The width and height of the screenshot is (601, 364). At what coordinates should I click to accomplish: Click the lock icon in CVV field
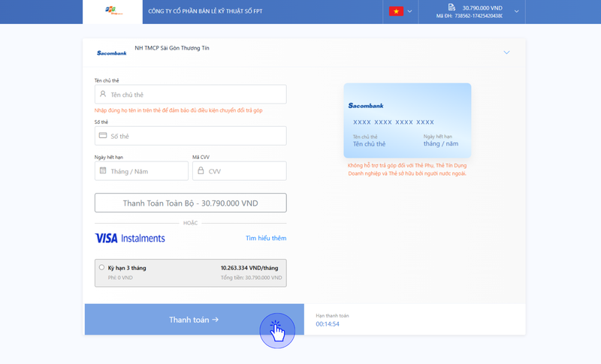pyautogui.click(x=201, y=170)
